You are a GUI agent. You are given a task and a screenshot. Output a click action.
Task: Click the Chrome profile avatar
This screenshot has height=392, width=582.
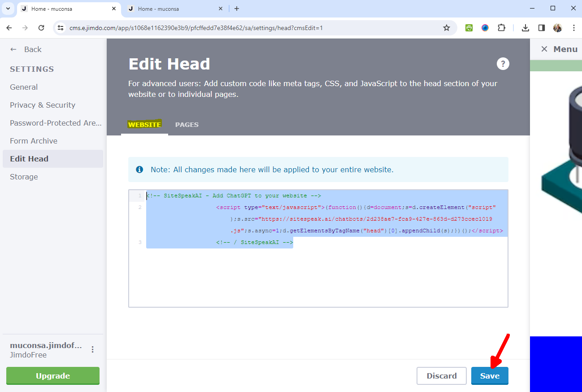click(x=557, y=28)
